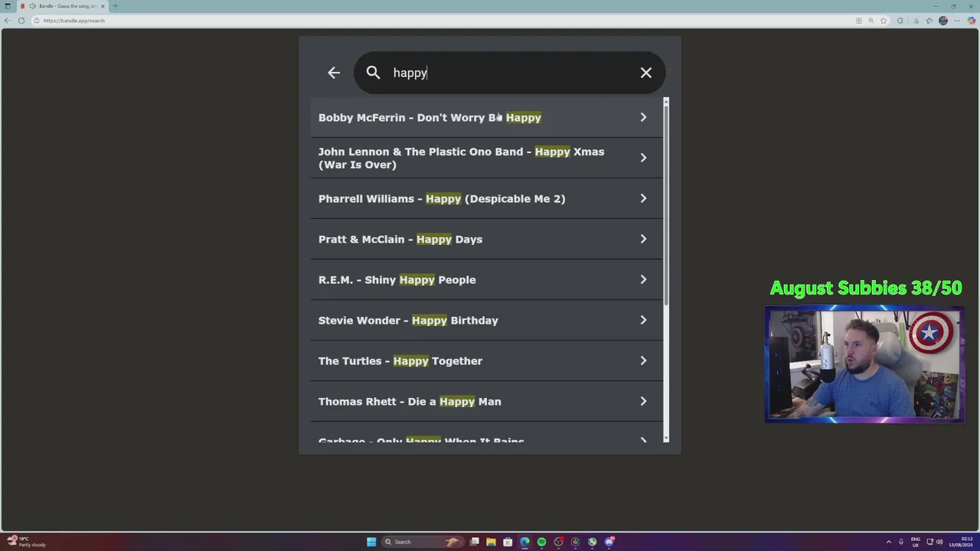This screenshot has height=551, width=980.
Task: Open chevron for John Lennon Happy Xmas row
Action: click(x=643, y=158)
